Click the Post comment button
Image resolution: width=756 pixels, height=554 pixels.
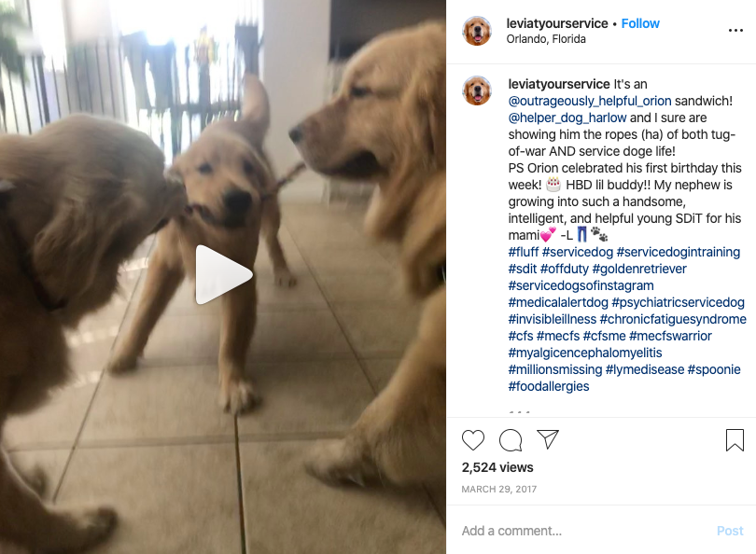pos(730,531)
